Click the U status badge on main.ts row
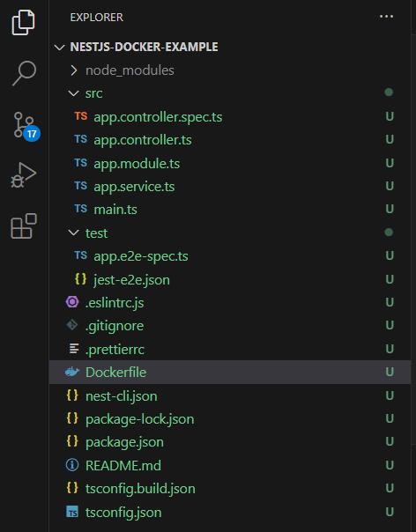This screenshot has height=532, width=416. coord(390,209)
